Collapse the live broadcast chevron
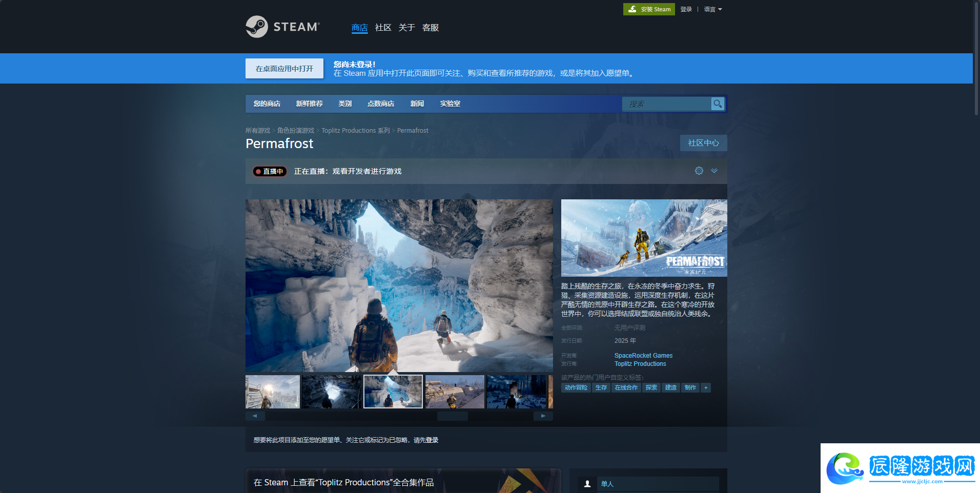This screenshot has width=980, height=493. click(x=714, y=171)
